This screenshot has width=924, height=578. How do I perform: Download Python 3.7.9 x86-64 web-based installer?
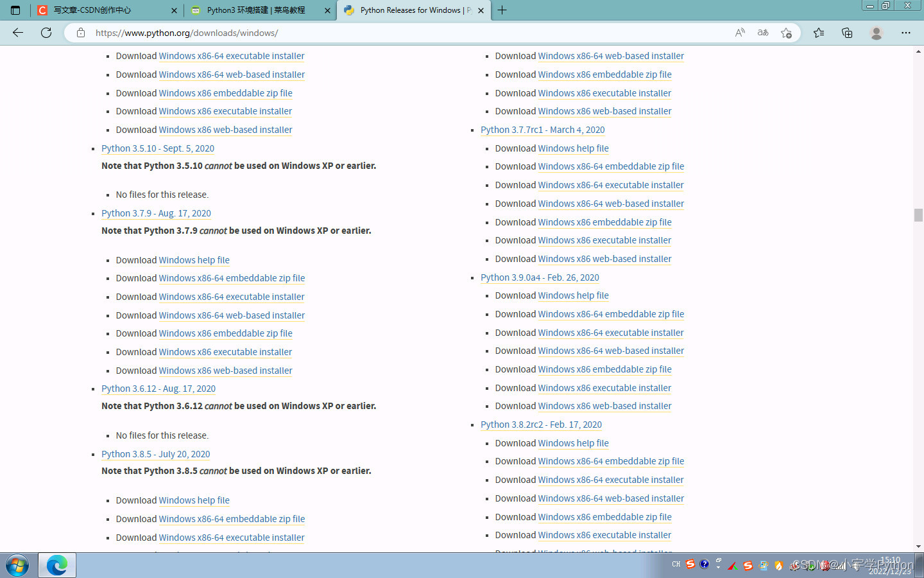pyautogui.click(x=232, y=315)
